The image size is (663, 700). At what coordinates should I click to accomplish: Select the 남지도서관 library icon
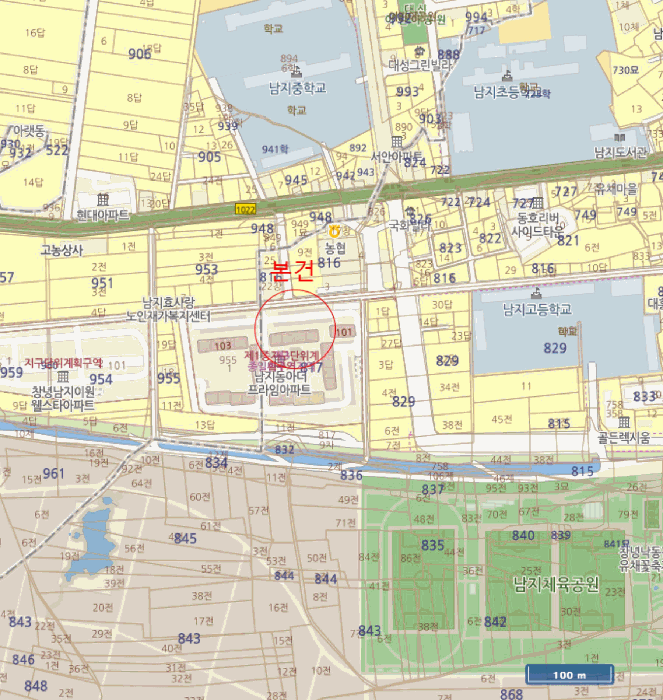coord(620,138)
